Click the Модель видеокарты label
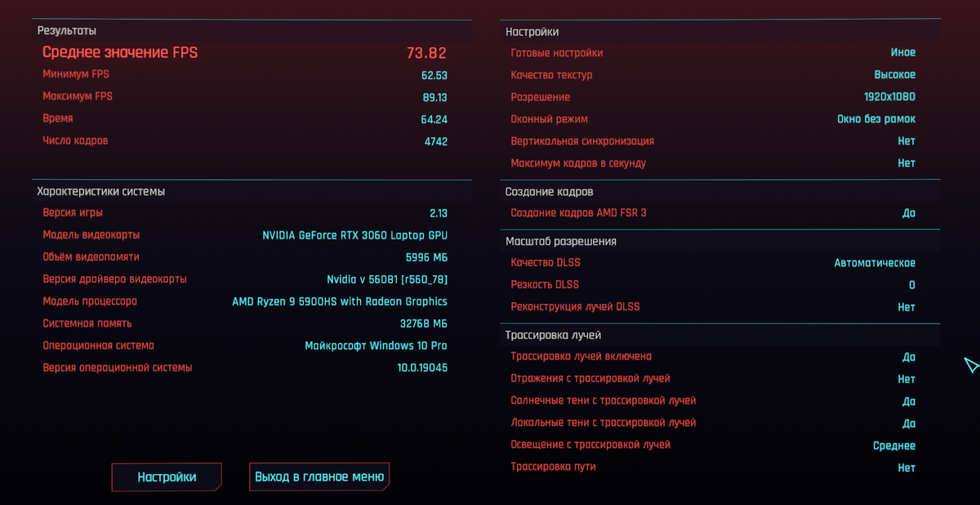Image resolution: width=980 pixels, height=505 pixels. (x=91, y=235)
